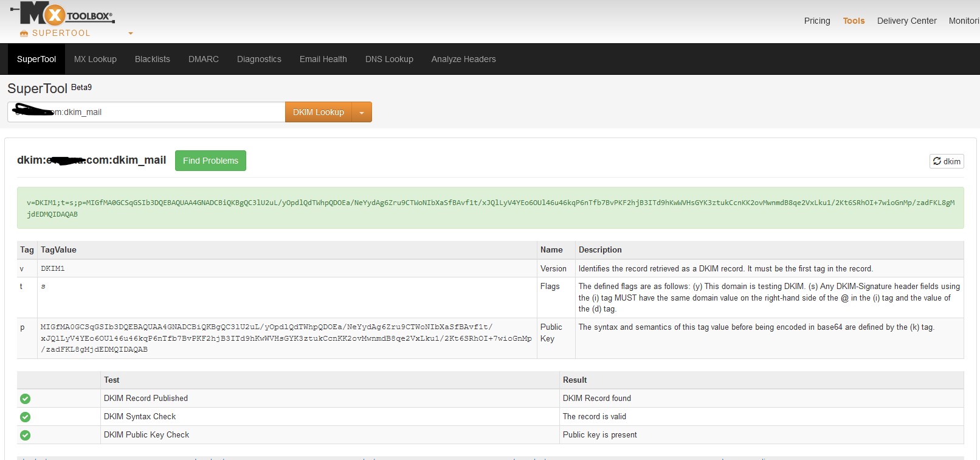This screenshot has height=460, width=980.
Task: Expand the SUPERTOOL caret under the logo
Action: 130,33
